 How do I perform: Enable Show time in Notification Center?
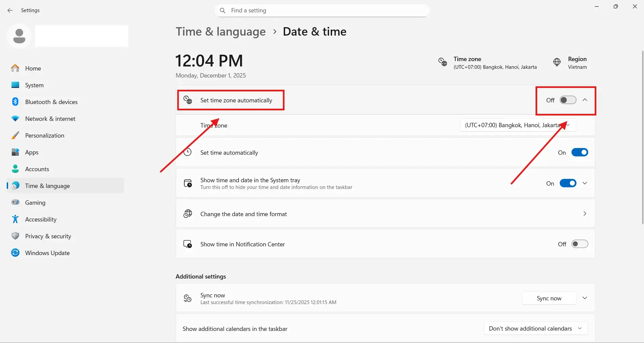[x=580, y=244]
